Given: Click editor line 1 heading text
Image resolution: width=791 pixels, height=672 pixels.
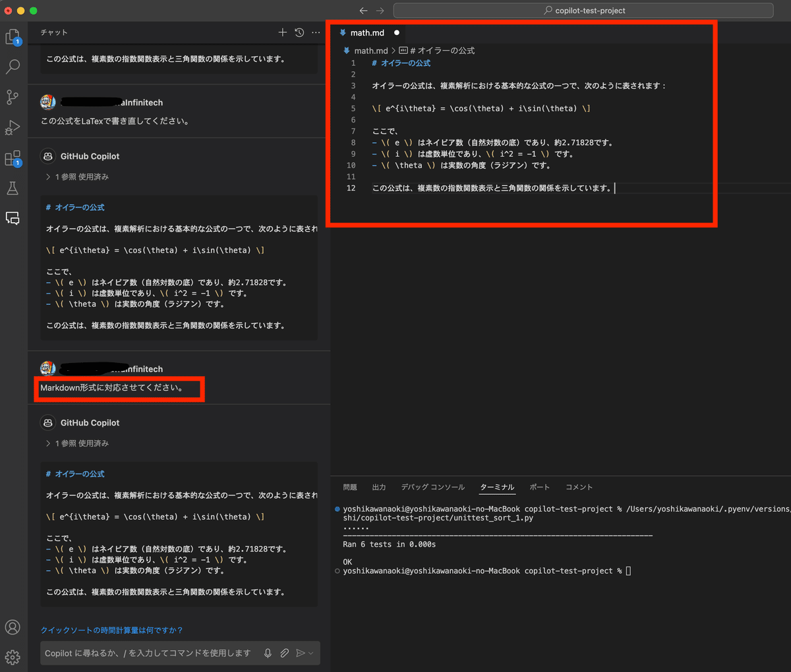Looking at the screenshot, I should tap(401, 63).
